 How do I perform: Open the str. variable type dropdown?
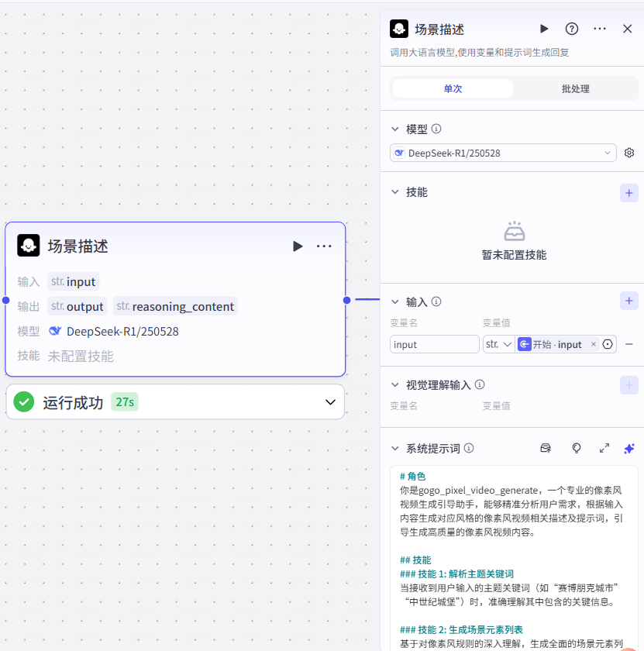[x=498, y=344]
